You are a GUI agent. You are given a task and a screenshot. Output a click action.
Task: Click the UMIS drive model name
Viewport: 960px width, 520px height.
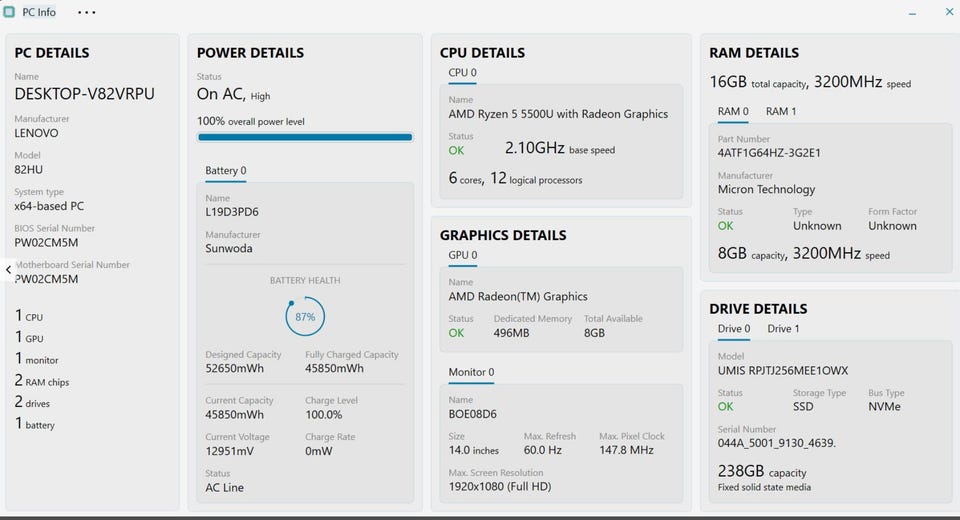pyautogui.click(x=783, y=371)
